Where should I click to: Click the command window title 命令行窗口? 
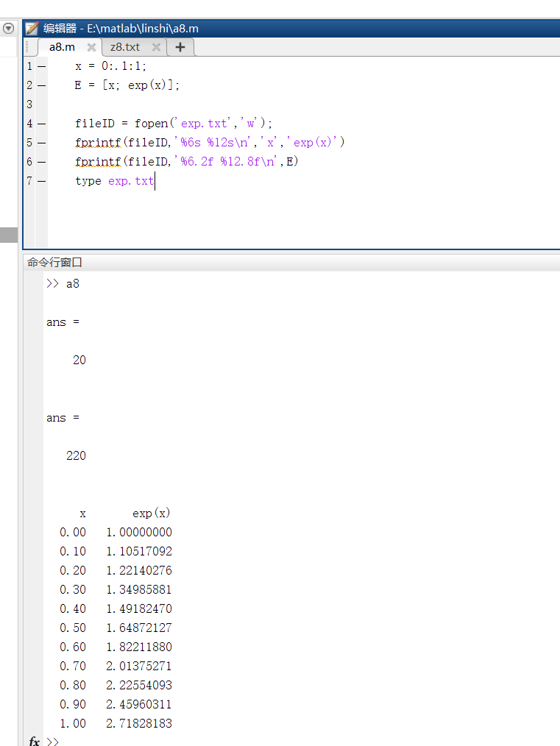pos(54,262)
